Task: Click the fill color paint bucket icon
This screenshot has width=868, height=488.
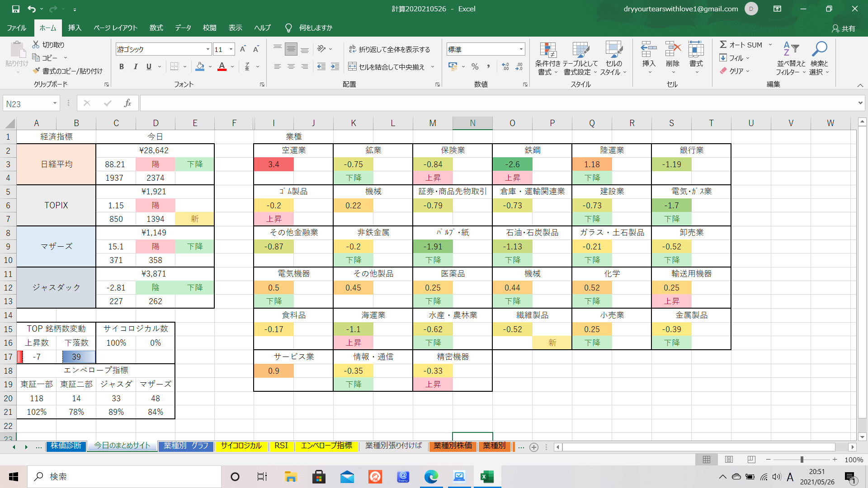Action: coord(200,67)
